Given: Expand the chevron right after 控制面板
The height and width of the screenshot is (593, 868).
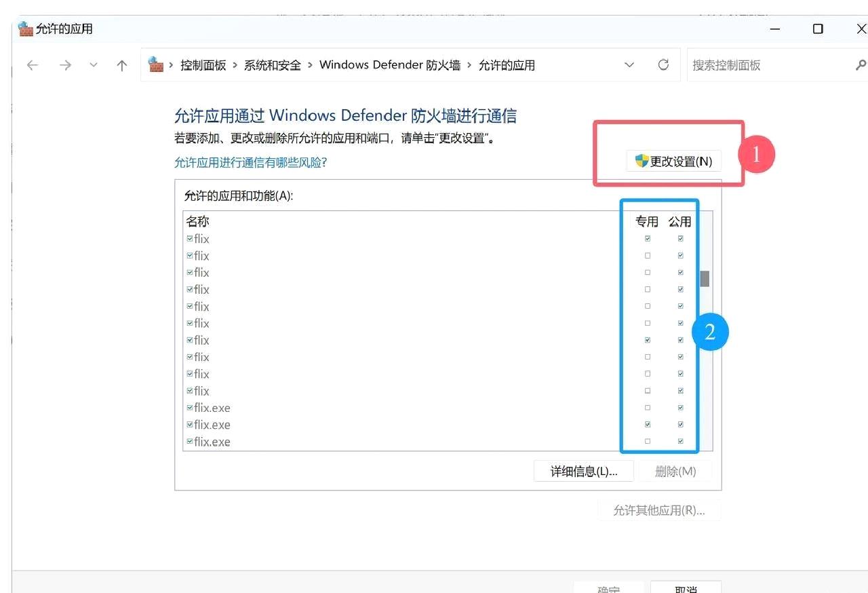Looking at the screenshot, I should (235, 65).
